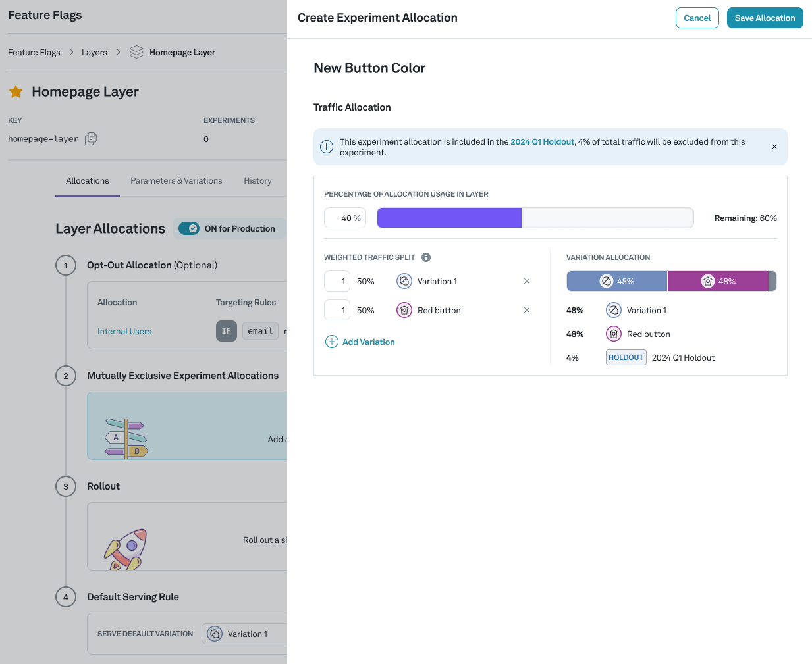Toggle the ON for Production switch

(x=190, y=228)
